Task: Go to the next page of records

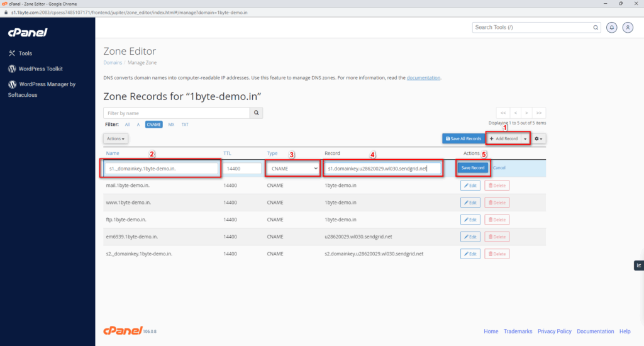Action: pos(526,113)
